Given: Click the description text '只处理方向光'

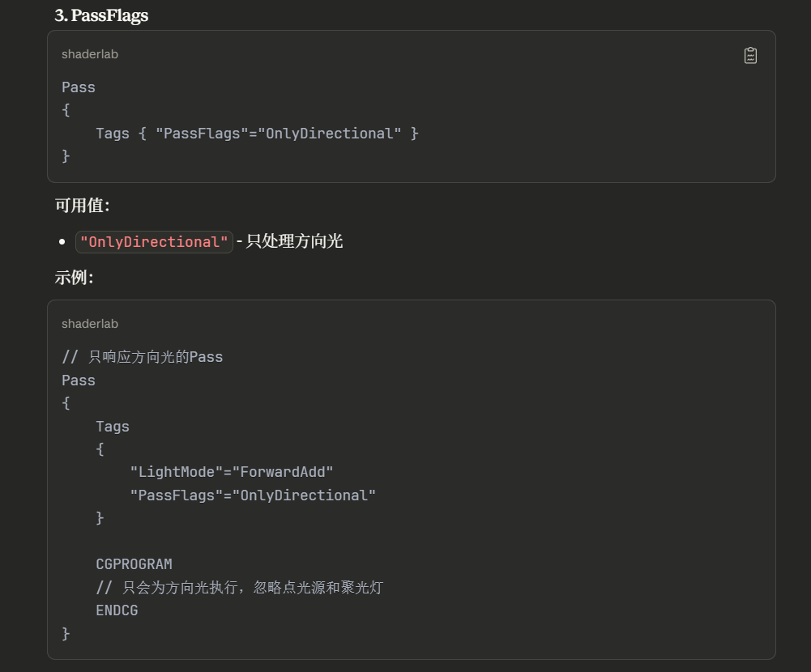Looking at the screenshot, I should pos(294,241).
